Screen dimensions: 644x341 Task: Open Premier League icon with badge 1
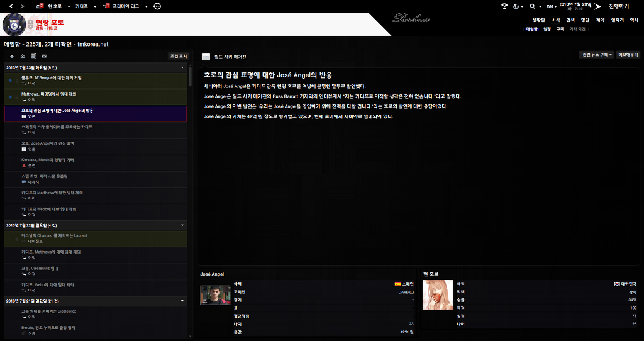pyautogui.click(x=107, y=6)
